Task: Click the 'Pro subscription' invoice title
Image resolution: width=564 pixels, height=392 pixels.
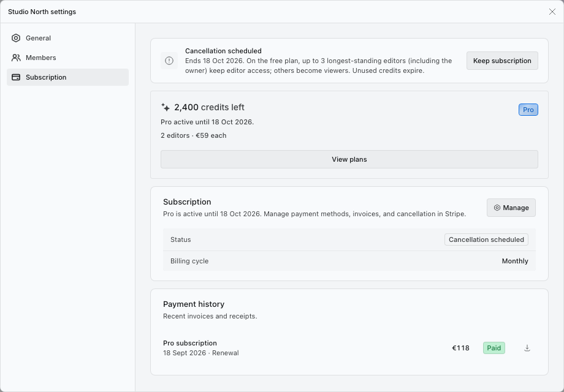Action: (x=190, y=343)
